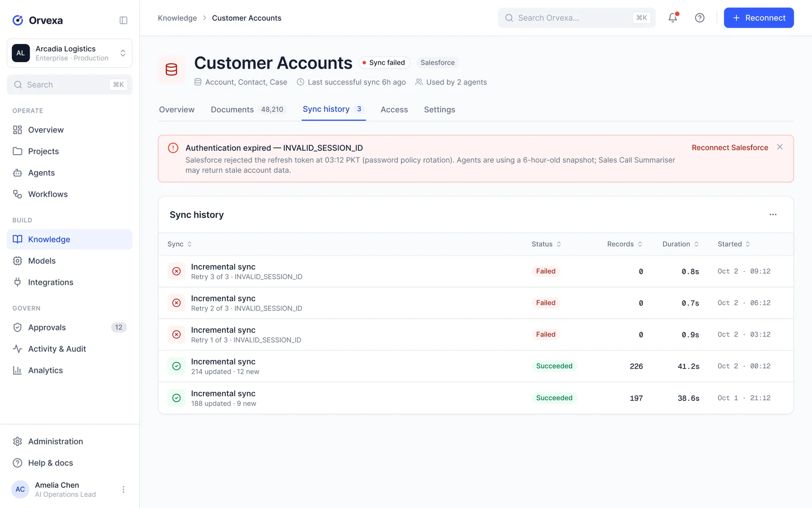
Task: Focus the Search Orvexa field
Action: [x=577, y=18]
